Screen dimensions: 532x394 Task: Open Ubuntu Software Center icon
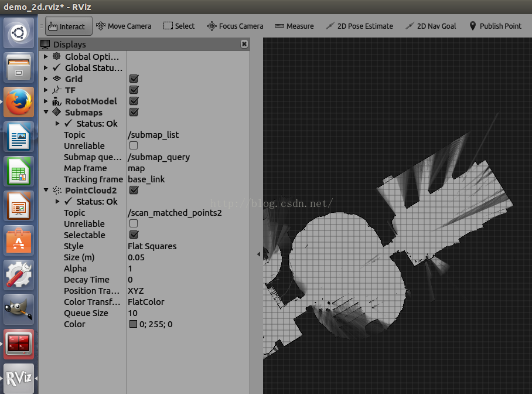(x=19, y=241)
